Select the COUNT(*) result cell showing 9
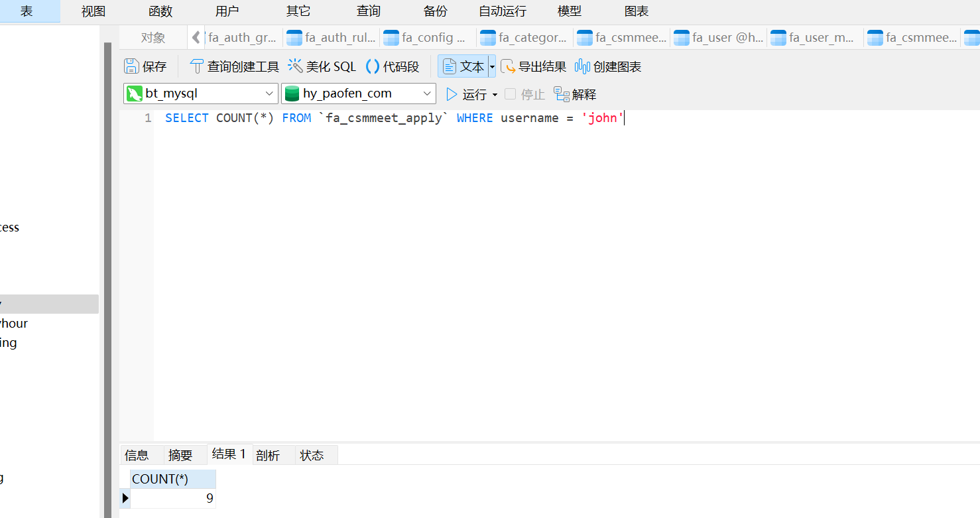Screen dimensions: 980x518 pos(173,498)
